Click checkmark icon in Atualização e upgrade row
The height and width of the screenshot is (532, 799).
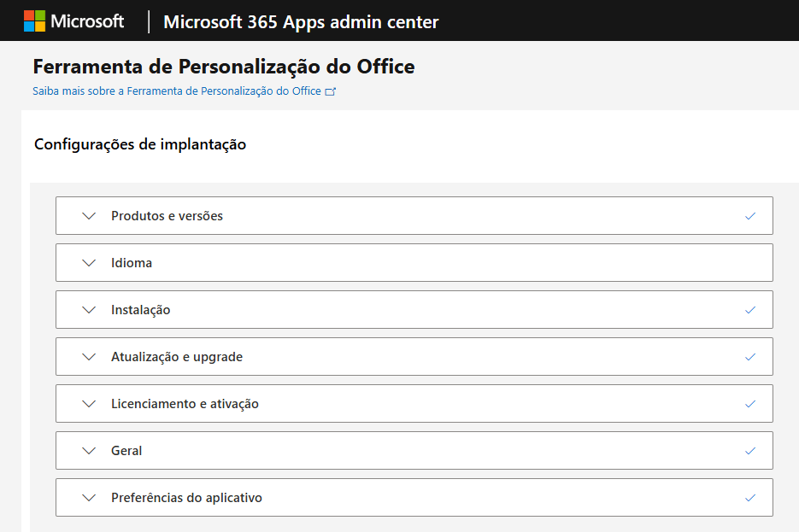click(x=750, y=357)
